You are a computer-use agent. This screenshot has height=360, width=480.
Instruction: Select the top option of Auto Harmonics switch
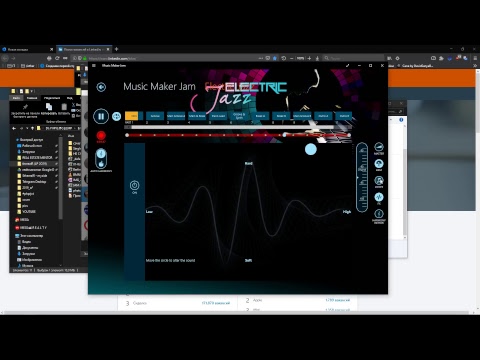(101, 154)
